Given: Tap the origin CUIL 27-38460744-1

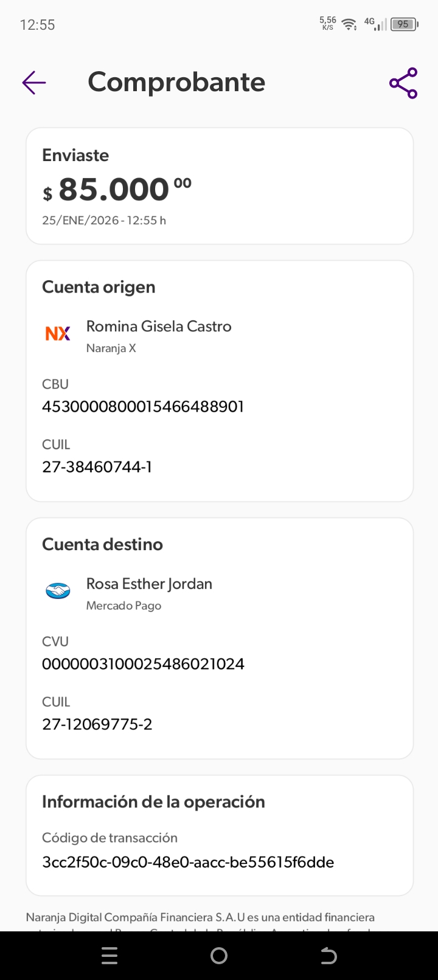Looking at the screenshot, I should (x=97, y=466).
